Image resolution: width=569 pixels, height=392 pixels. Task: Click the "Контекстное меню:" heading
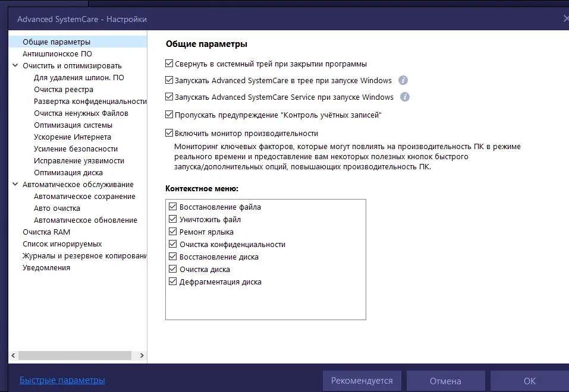click(202, 188)
